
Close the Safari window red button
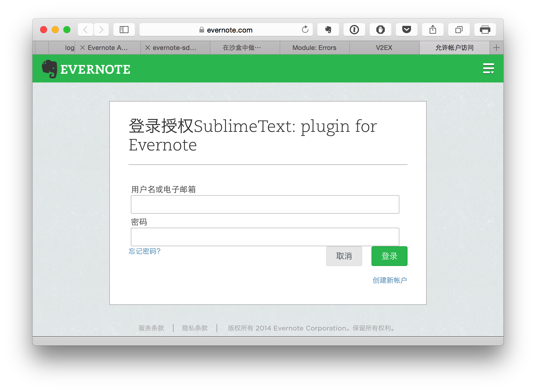[44, 30]
